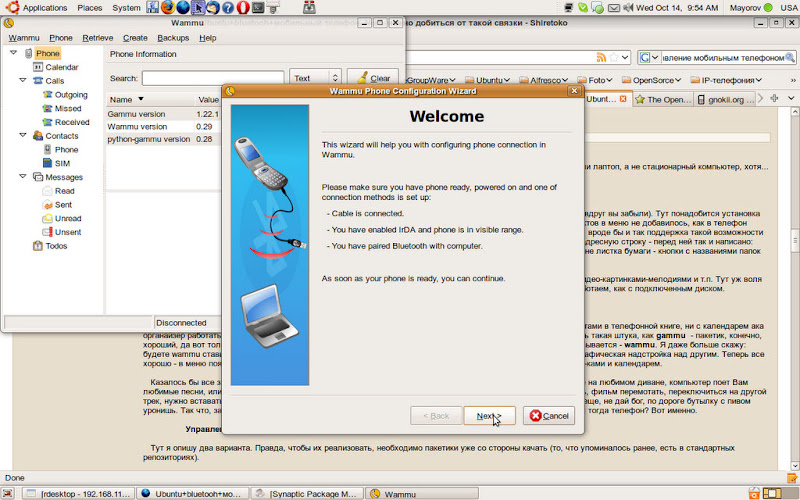
Task: Select Read messages in the tree
Action: click(65, 191)
